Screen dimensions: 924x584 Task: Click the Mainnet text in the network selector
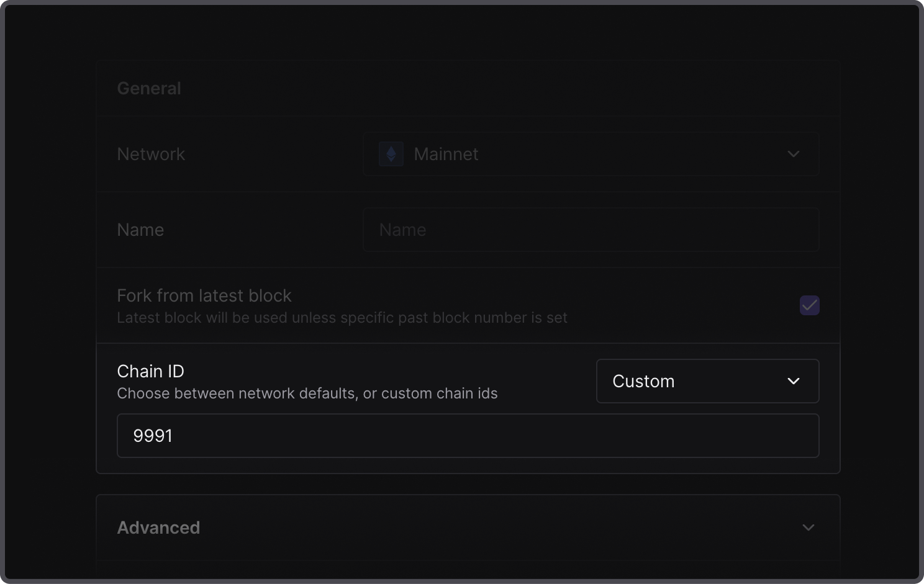[446, 154]
